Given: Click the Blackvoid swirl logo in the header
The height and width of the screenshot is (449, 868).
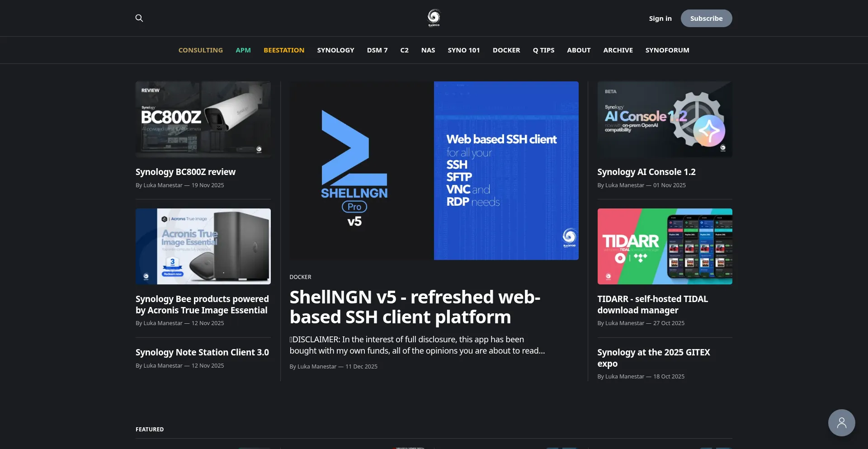Looking at the screenshot, I should 434,18.
